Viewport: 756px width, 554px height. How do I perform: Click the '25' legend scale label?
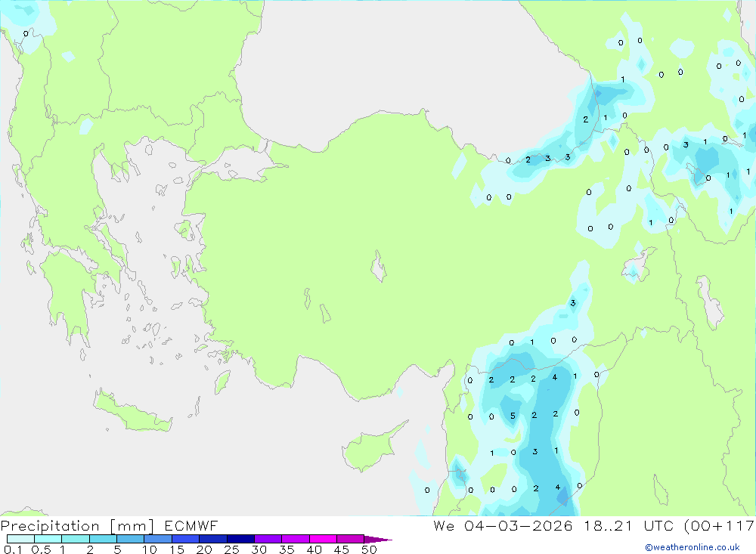click(231, 549)
